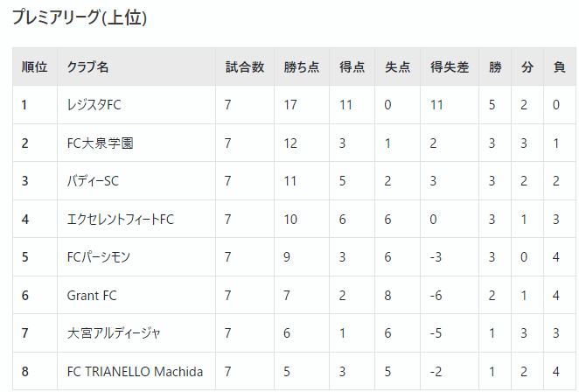
Task: Click the 勝ち点 column header
Action: 302,66
